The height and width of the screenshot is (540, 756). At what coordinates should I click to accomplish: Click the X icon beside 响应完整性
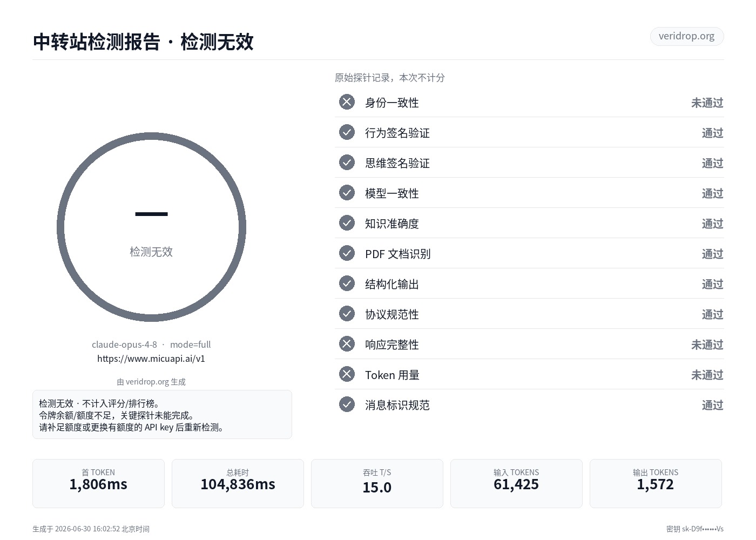pyautogui.click(x=347, y=344)
